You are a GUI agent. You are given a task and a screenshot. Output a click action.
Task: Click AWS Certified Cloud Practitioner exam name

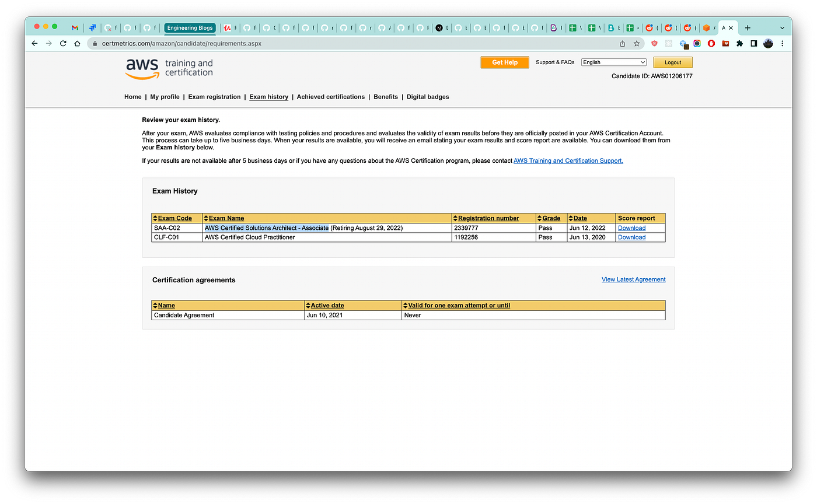point(250,237)
